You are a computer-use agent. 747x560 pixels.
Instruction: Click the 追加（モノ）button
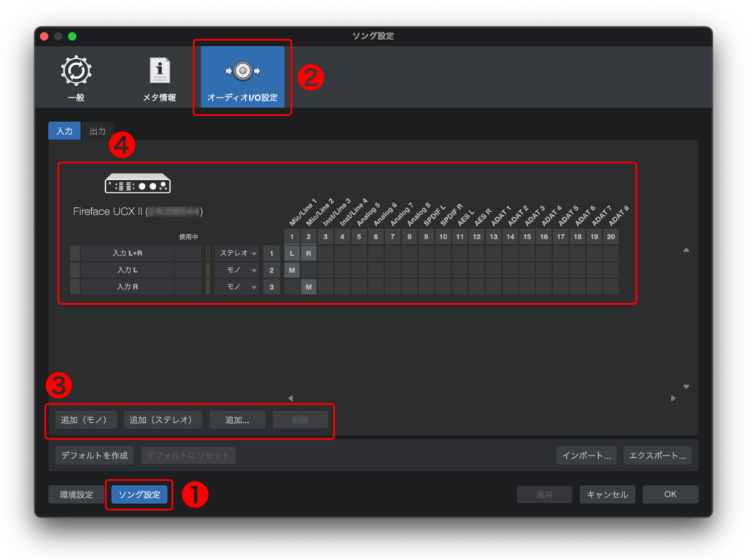pos(85,419)
